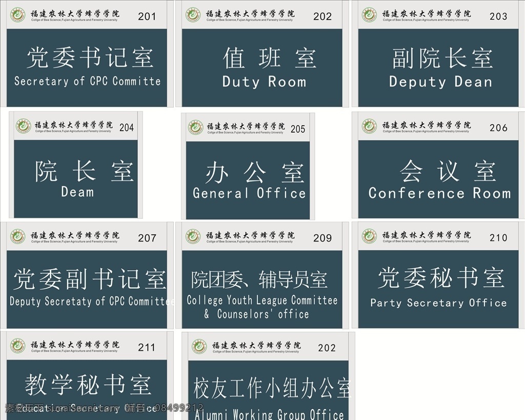Select room number 209
Image resolution: width=525 pixels, height=420 pixels.
point(322,238)
